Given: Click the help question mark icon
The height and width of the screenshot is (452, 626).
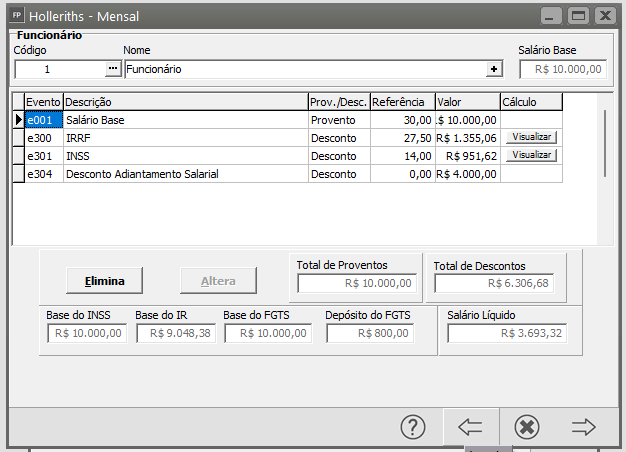Looking at the screenshot, I should click(x=414, y=427).
